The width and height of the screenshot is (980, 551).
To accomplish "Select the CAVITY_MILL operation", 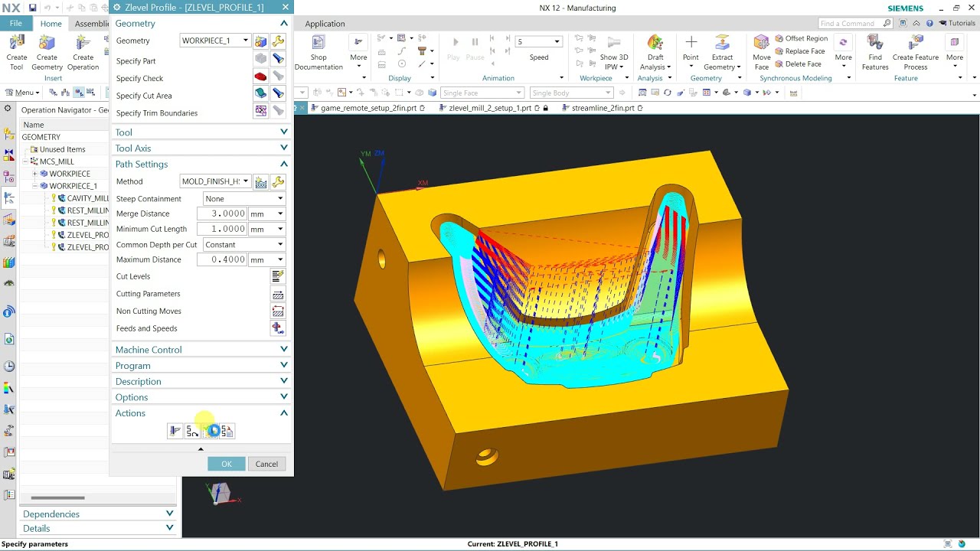I will click(x=87, y=198).
